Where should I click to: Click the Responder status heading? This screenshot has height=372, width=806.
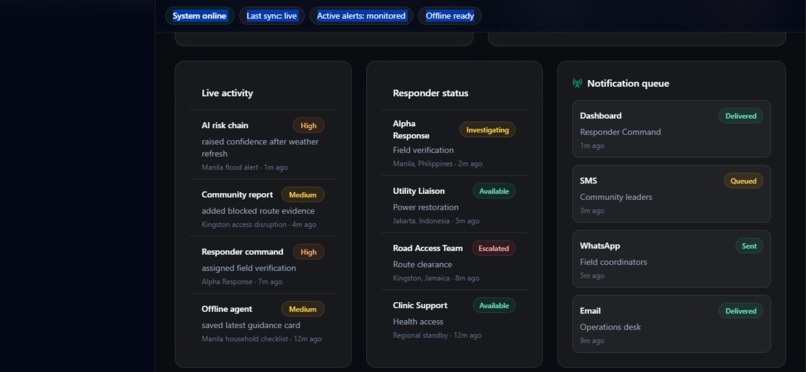430,93
